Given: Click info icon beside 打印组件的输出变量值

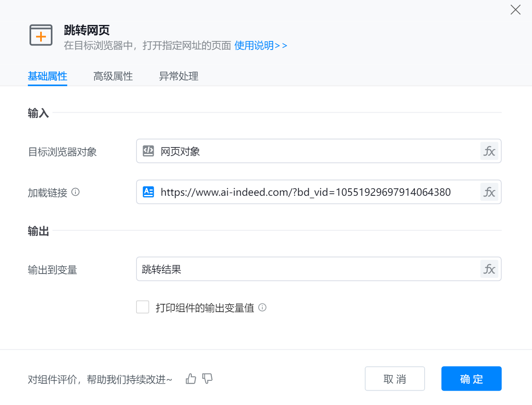Looking at the screenshot, I should coord(262,308).
